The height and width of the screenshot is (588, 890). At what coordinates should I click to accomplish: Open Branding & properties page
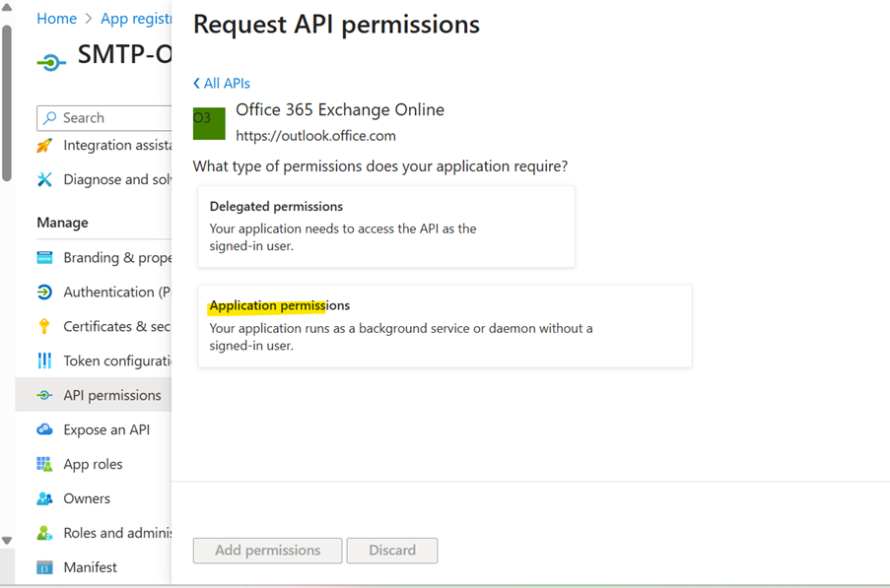tap(93, 257)
